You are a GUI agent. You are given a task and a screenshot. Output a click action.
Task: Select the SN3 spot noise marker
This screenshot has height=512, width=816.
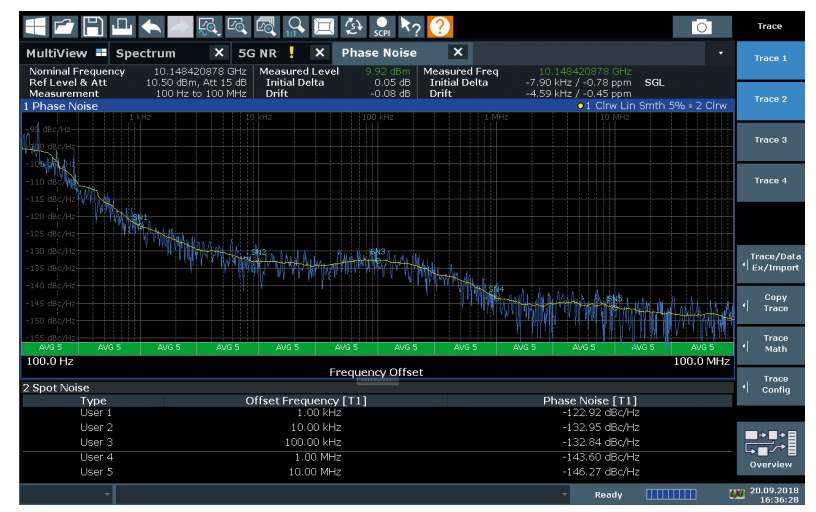click(377, 252)
